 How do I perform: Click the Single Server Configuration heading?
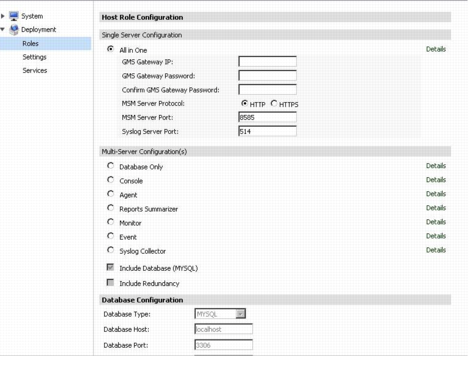click(142, 35)
